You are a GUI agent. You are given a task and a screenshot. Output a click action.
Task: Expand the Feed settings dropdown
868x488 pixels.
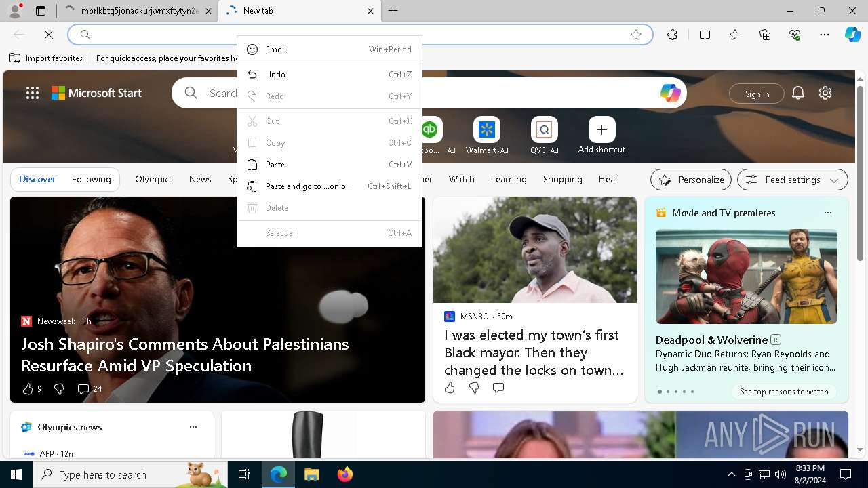(x=793, y=180)
